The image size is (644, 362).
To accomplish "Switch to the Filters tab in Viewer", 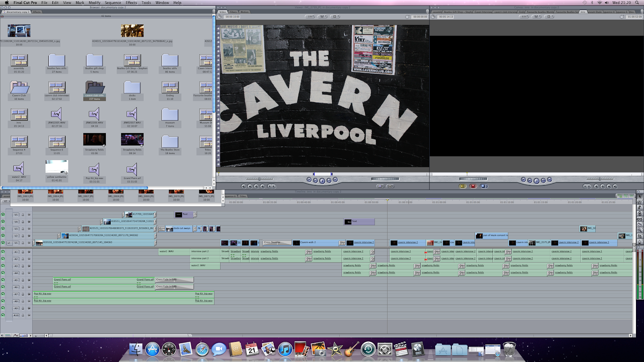I will (233, 12).
